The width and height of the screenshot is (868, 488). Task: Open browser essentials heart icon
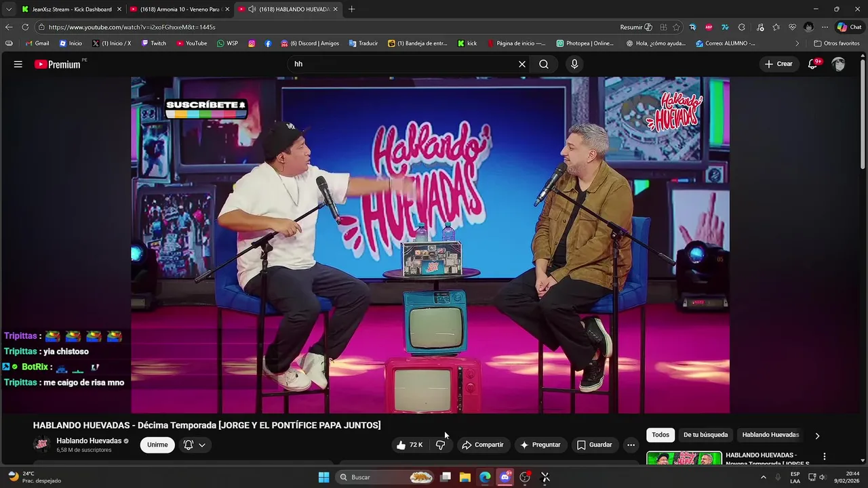point(792,27)
